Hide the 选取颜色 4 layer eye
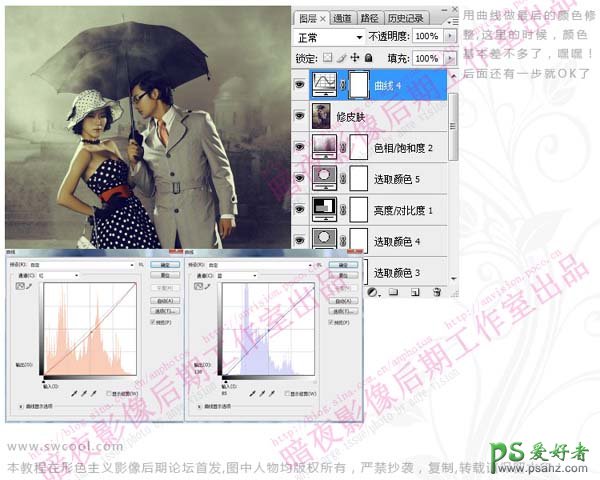Screen dimensions: 600x480 pos(300,240)
